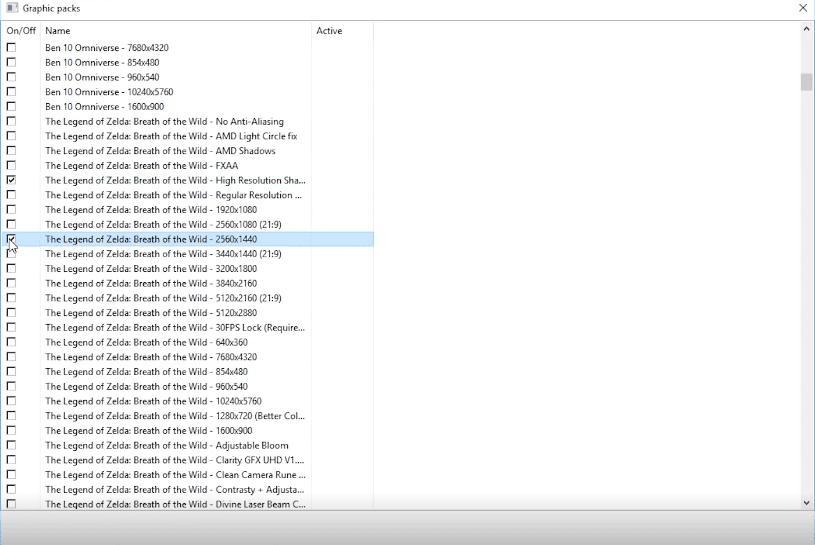Check the Zelda 1920x1080 pack checkbox
Image resolution: width=815 pixels, height=545 pixels.
(11, 210)
